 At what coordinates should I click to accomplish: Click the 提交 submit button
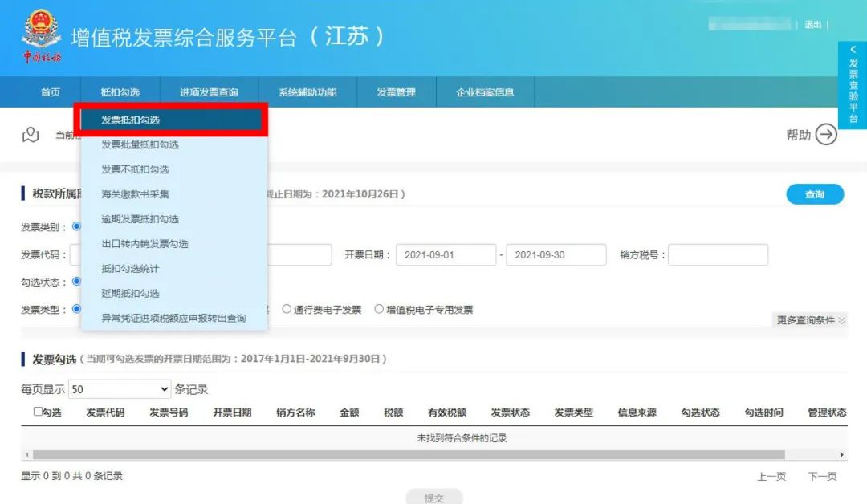coord(434,498)
